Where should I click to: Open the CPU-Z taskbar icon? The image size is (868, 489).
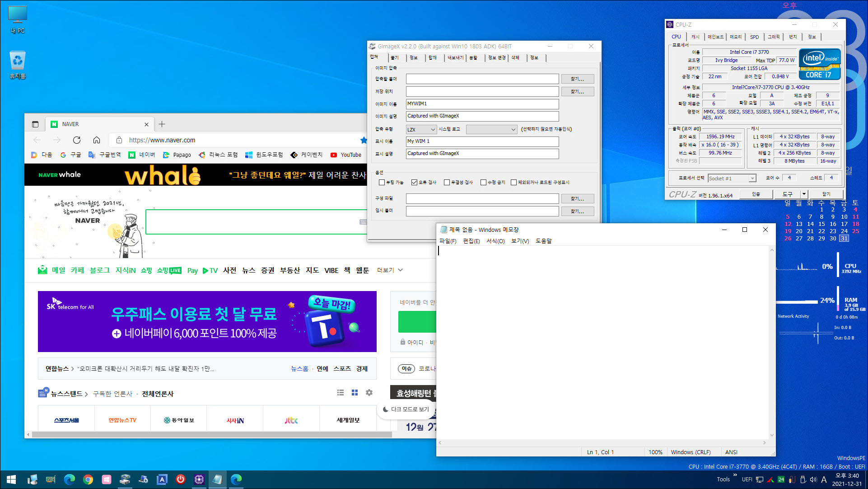tap(199, 480)
